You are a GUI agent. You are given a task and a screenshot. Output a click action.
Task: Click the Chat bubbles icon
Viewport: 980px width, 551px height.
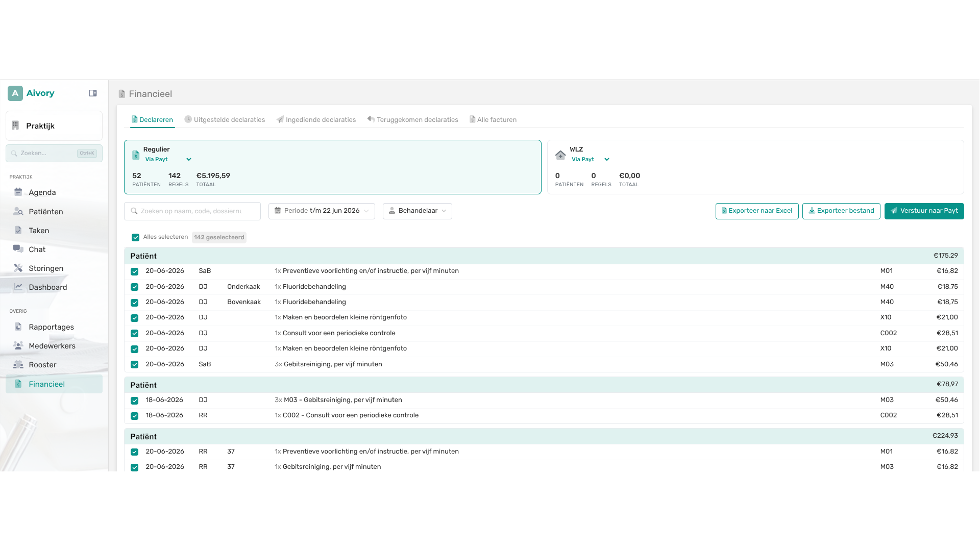[x=18, y=249]
